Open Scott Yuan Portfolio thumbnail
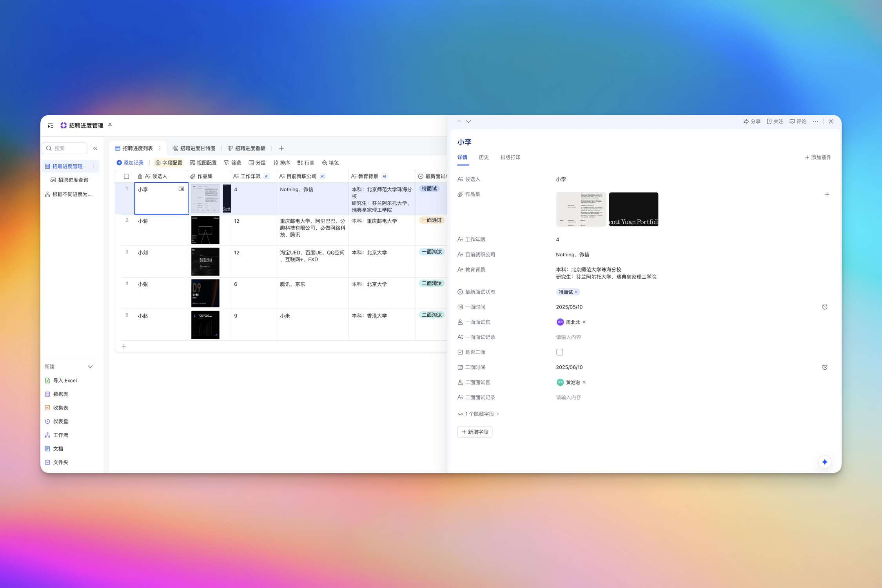This screenshot has width=882, height=588. (x=633, y=209)
